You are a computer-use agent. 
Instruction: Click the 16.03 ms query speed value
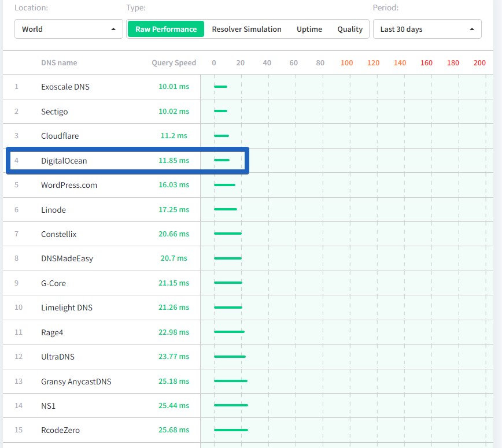click(x=174, y=184)
